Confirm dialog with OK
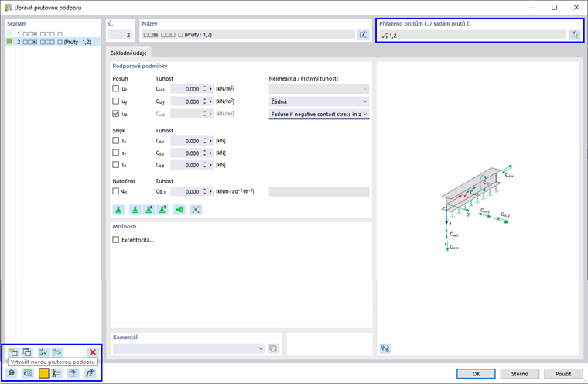588x384 pixels. (x=476, y=374)
